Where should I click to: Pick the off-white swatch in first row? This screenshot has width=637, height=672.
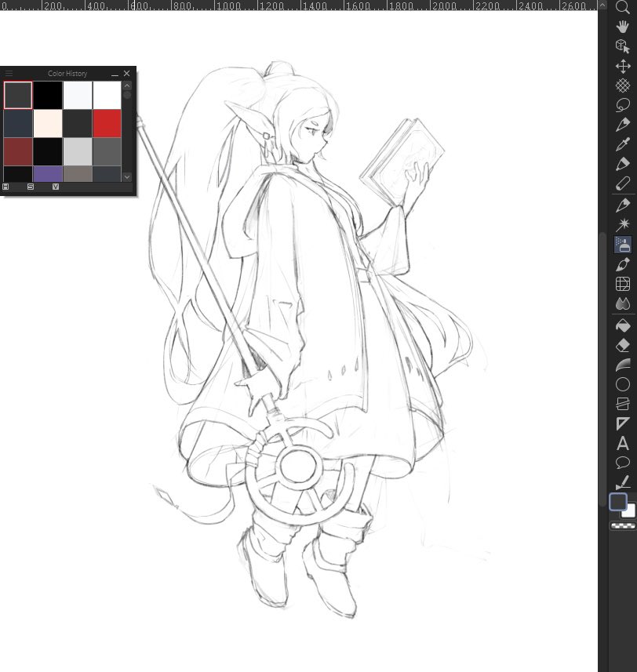coord(78,95)
